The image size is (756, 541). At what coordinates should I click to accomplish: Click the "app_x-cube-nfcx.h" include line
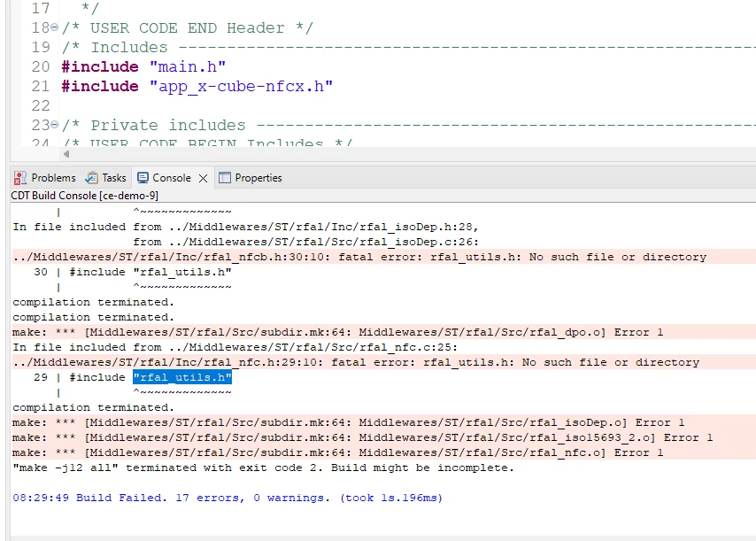coord(197,86)
